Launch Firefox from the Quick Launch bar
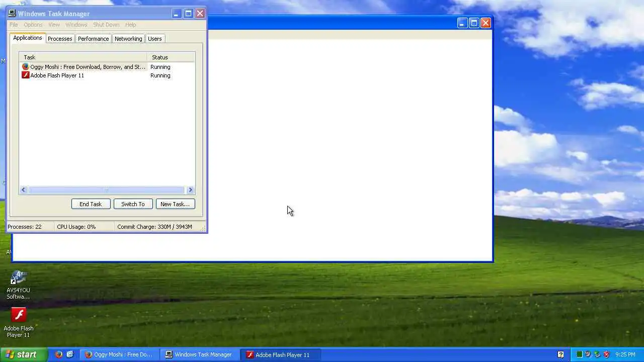The height and width of the screenshot is (362, 644). [59, 354]
